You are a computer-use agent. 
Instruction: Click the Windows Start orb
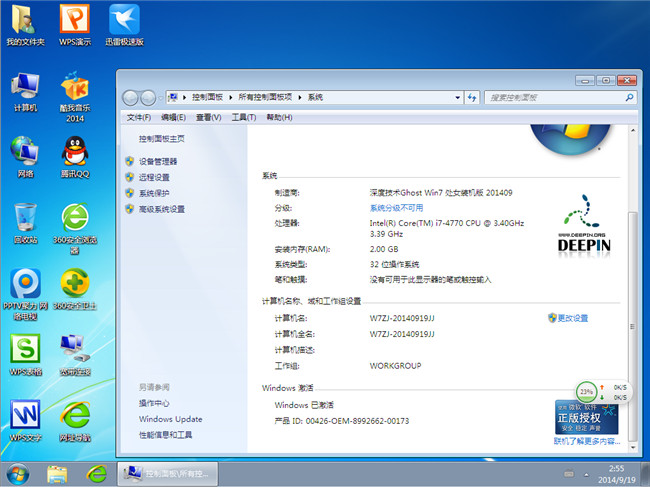coord(17,474)
